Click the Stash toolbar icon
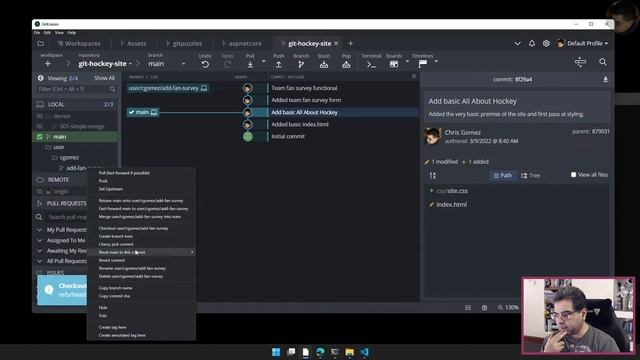The height and width of the screenshot is (360, 640). coord(324,64)
